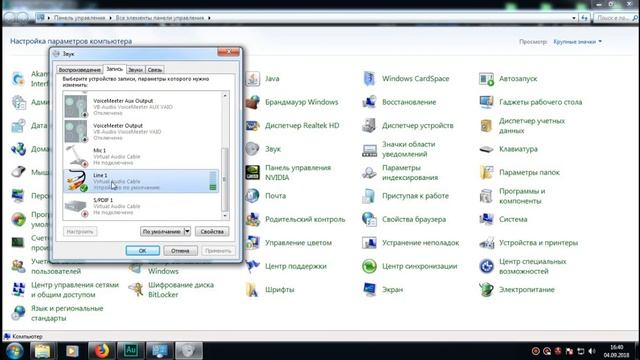
Task: Click the control panel search field
Action: pyautogui.click(x=616, y=18)
